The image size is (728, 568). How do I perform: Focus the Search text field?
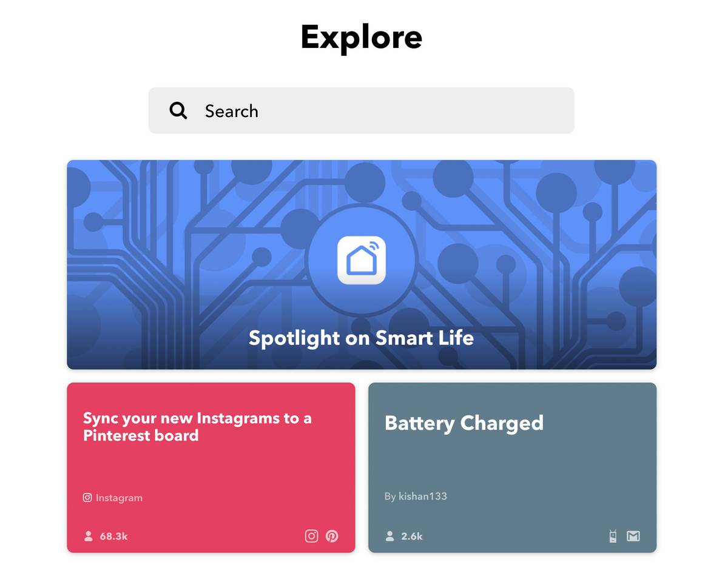376,111
